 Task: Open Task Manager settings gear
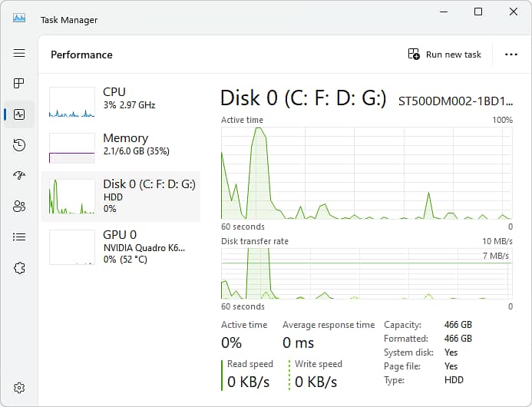click(19, 387)
